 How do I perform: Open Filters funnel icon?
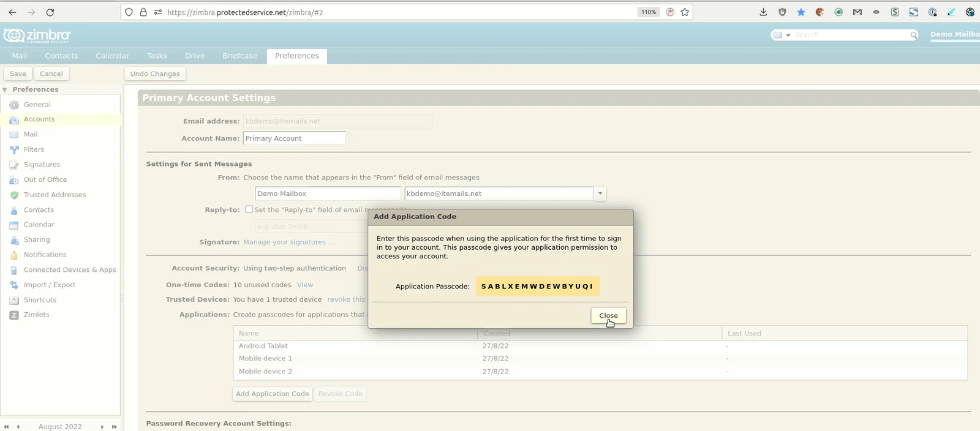(x=14, y=149)
